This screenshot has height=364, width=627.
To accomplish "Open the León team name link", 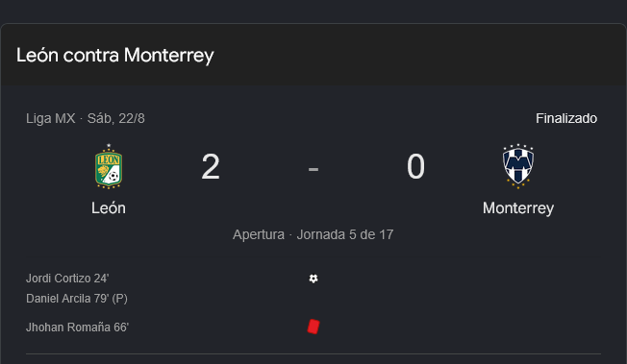I will (109, 208).
